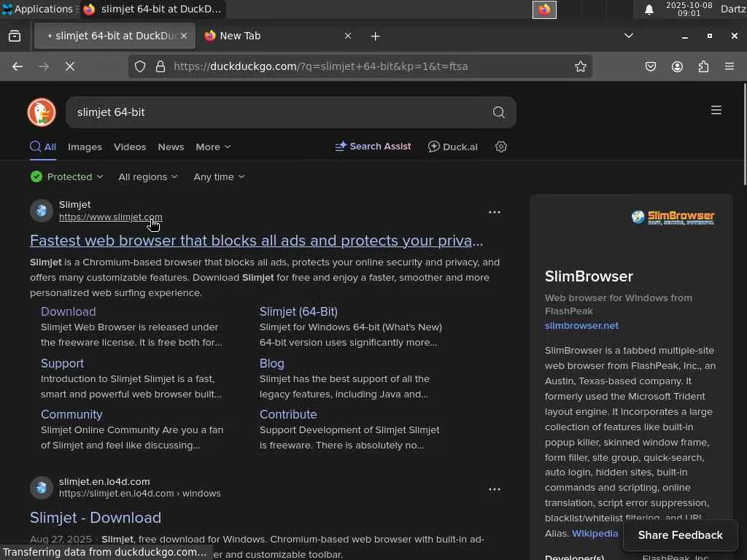Open DuckDuckGo hamburger side menu
747x560 pixels.
[x=716, y=111]
